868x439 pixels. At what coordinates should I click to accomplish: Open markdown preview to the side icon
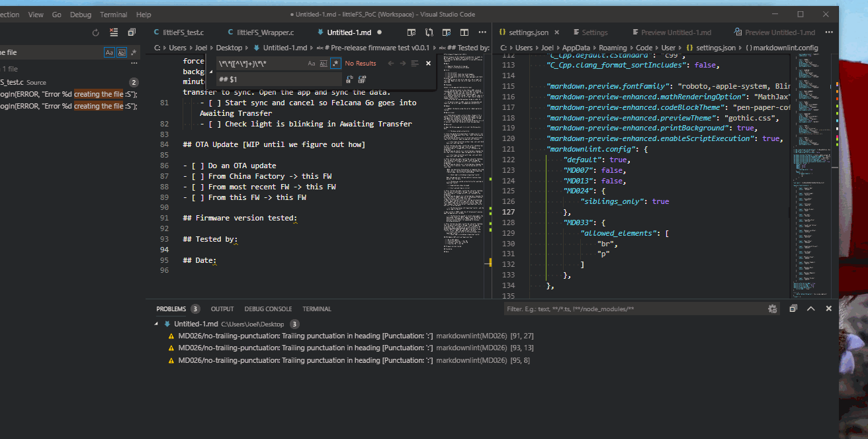(x=412, y=32)
